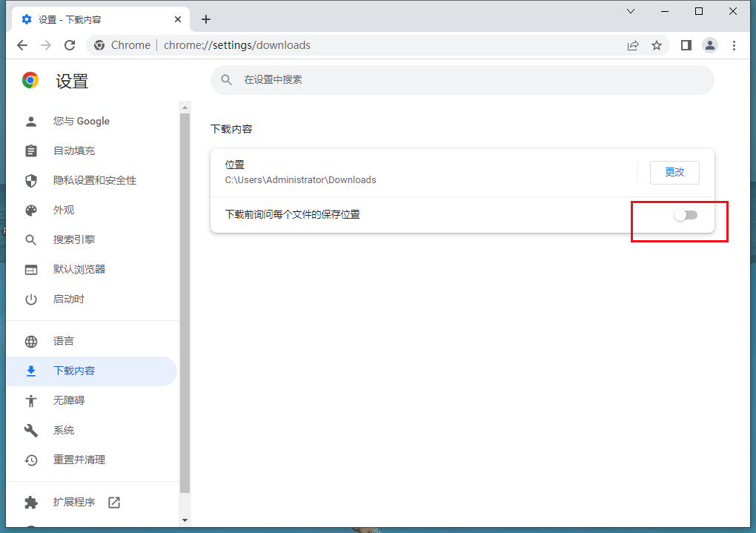The image size is (756, 533).
Task: Open the side panel icon
Action: (x=686, y=45)
